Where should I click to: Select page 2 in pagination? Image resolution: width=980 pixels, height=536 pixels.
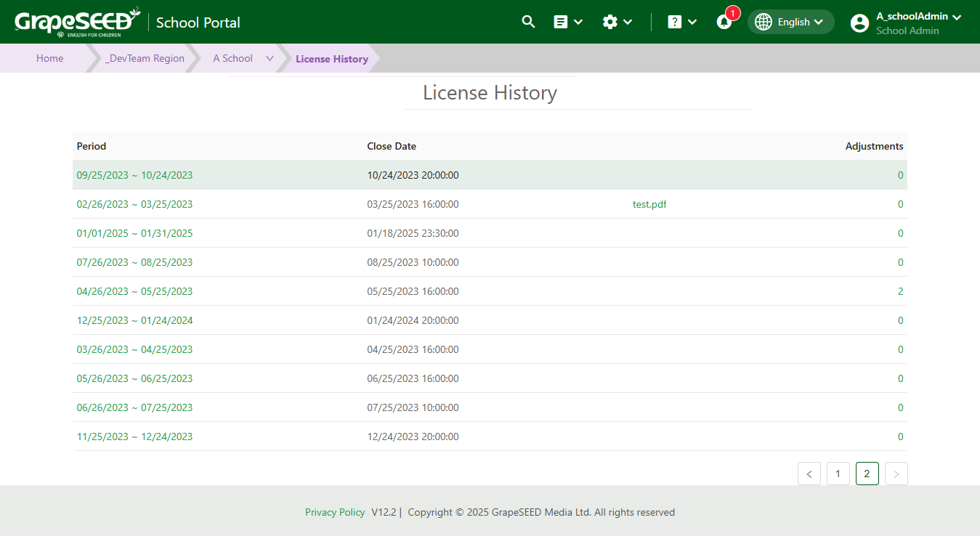pyautogui.click(x=867, y=474)
